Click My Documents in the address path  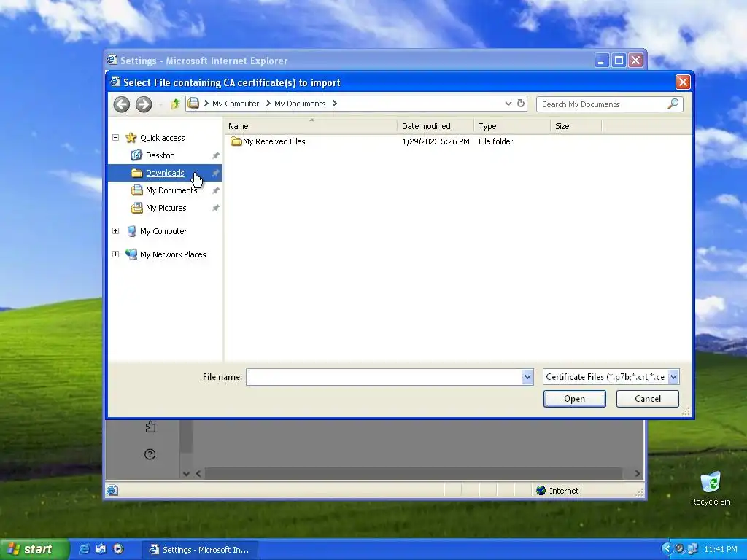[300, 104]
